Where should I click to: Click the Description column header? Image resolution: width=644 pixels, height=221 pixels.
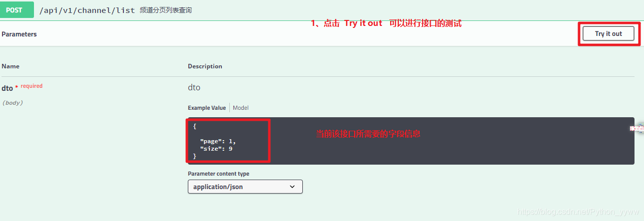[205, 66]
